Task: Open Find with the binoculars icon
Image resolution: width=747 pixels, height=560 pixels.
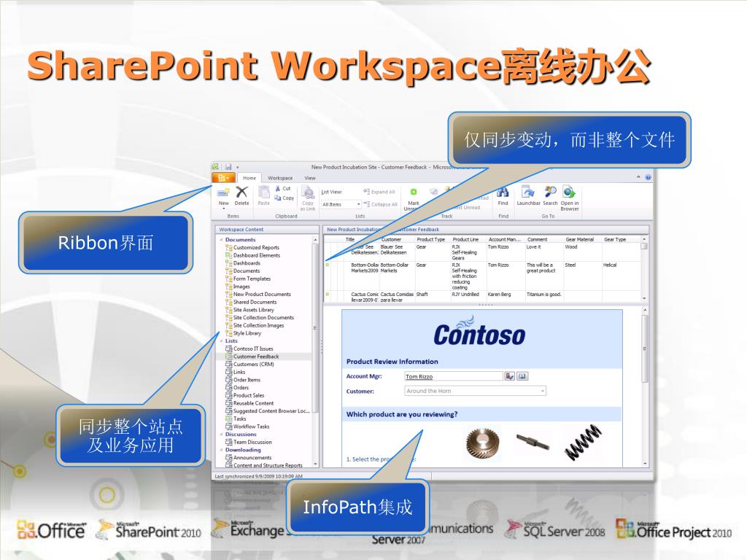Action: pyautogui.click(x=503, y=192)
